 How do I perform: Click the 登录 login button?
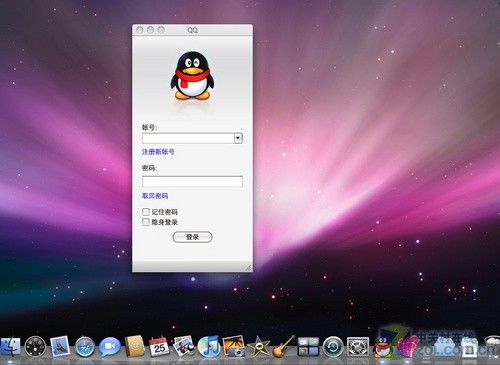[192, 237]
